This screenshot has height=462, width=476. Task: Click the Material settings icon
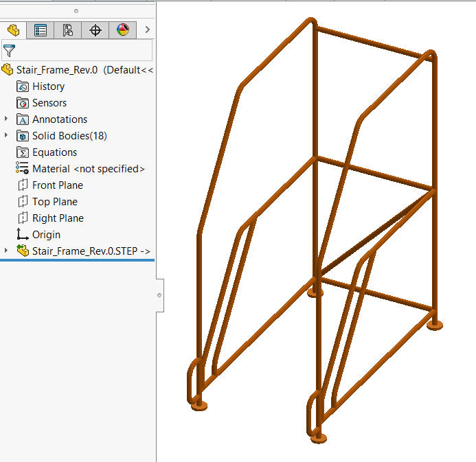(22, 168)
